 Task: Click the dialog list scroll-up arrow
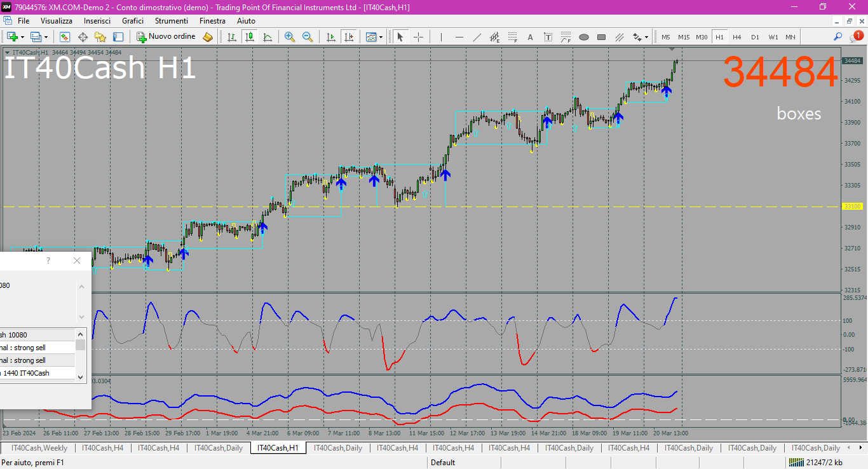(x=81, y=333)
